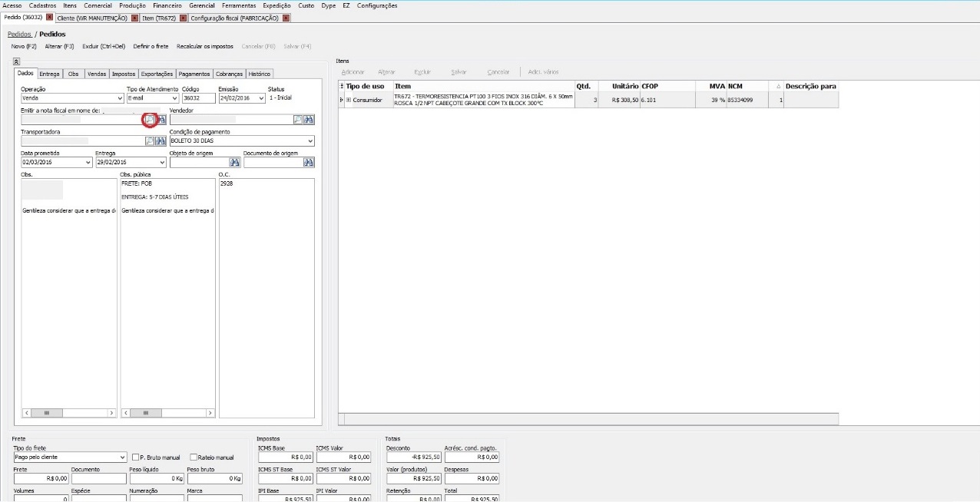Click binoculars search next to Emitir a nota fiscal
Image resolution: width=980 pixels, height=502 pixels.
pos(161,120)
